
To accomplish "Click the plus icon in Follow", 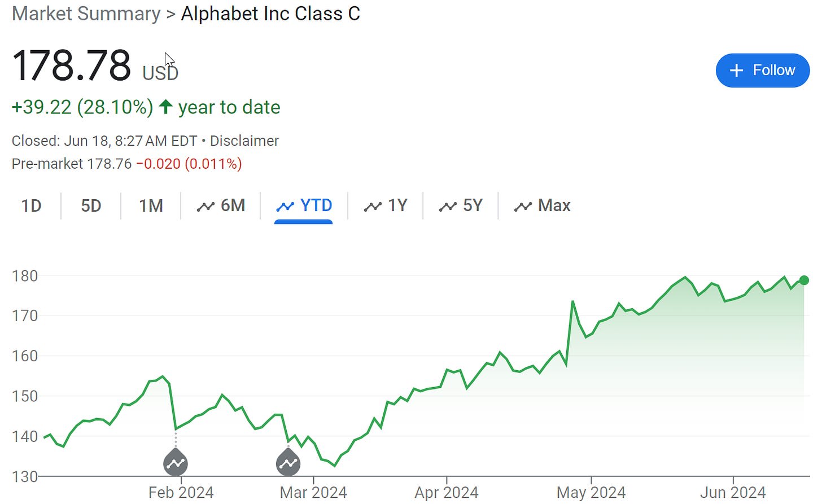I will [x=736, y=71].
